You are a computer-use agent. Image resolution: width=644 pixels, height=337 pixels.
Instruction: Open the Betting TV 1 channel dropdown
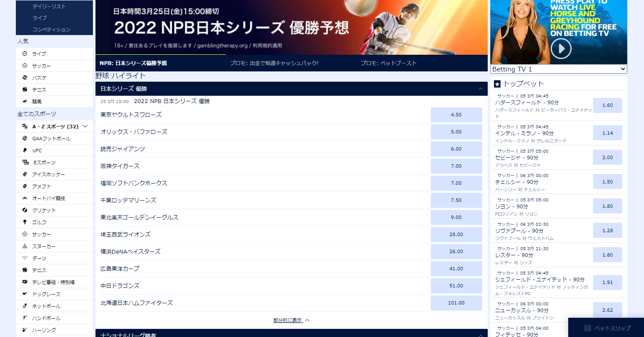559,69
